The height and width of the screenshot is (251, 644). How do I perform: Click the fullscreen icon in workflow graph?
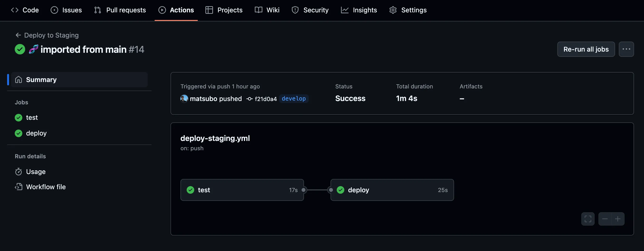click(x=588, y=219)
